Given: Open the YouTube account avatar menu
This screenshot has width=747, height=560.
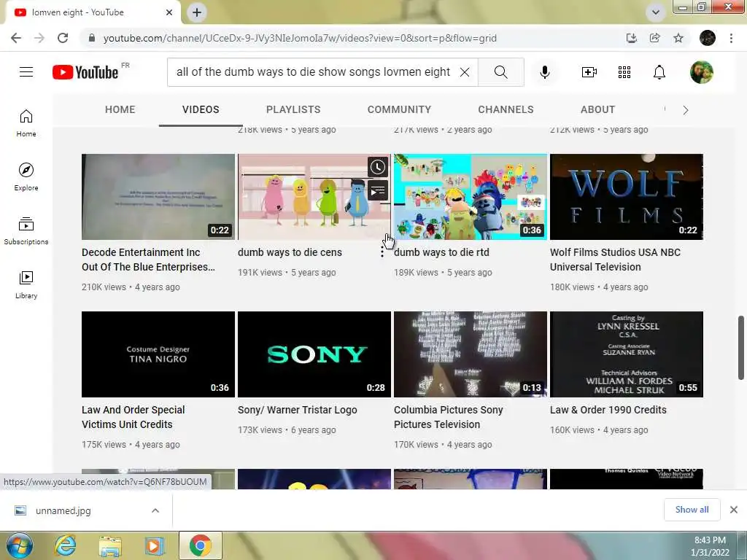Looking at the screenshot, I should (x=702, y=72).
